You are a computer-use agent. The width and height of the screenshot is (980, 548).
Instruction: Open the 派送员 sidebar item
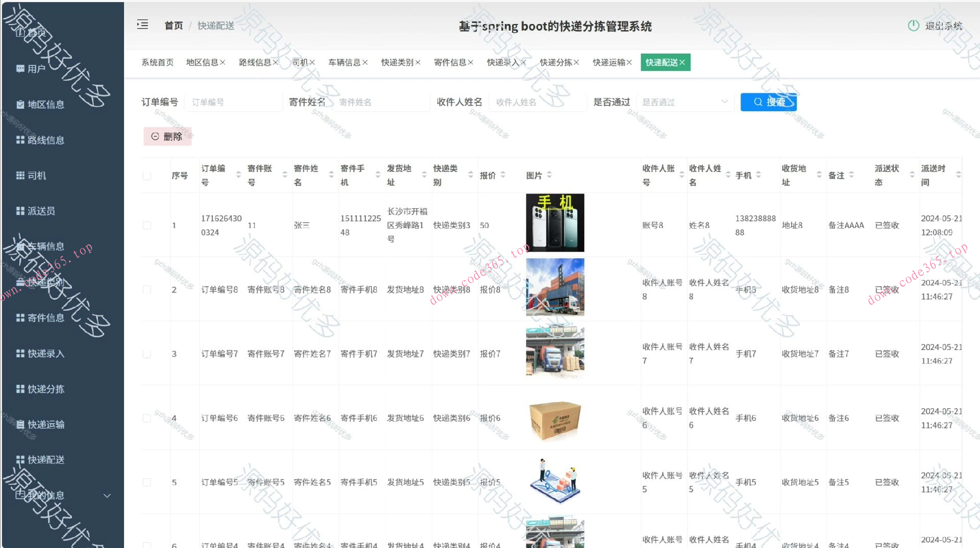[42, 211]
